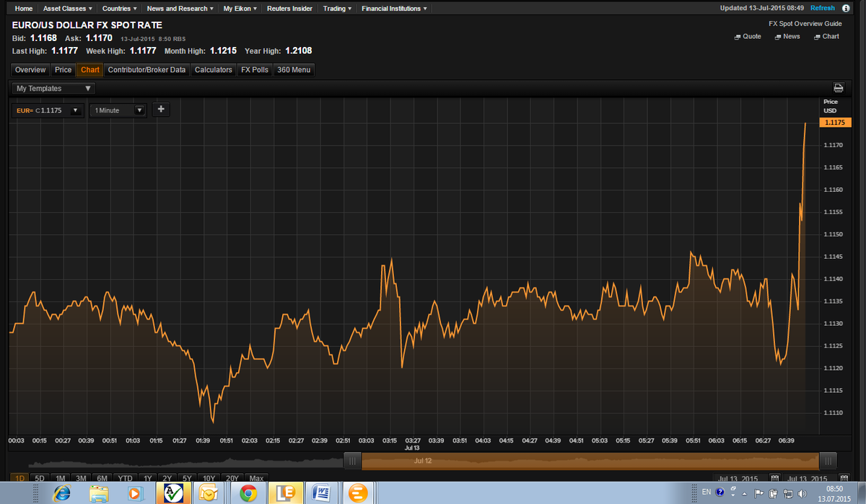
Task: Grab the right handle of range navigator
Action: (828, 461)
